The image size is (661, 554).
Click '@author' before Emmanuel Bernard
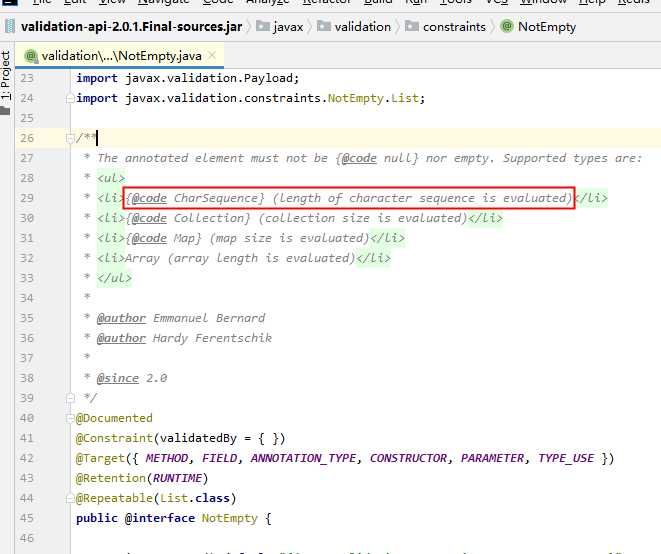tap(121, 318)
